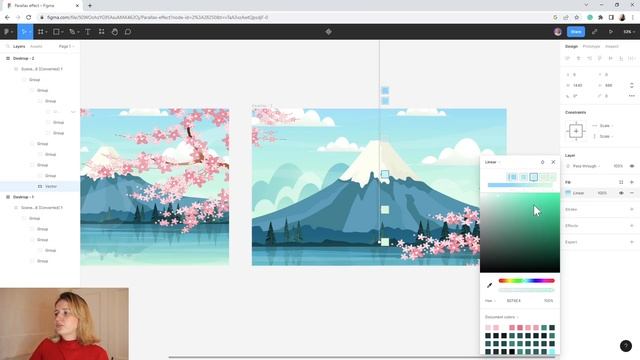The image size is (640, 360).
Task: Open the Document colors dropdown
Action: pos(502,317)
